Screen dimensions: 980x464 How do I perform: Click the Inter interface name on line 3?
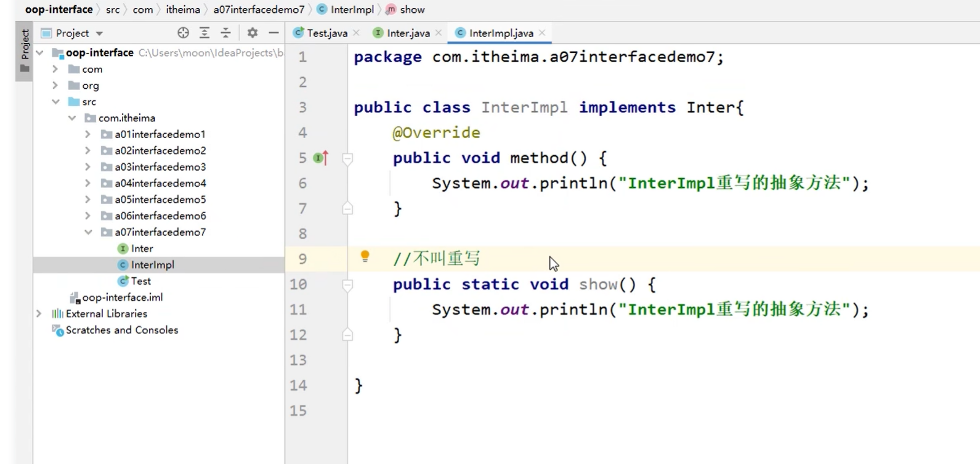pos(710,107)
